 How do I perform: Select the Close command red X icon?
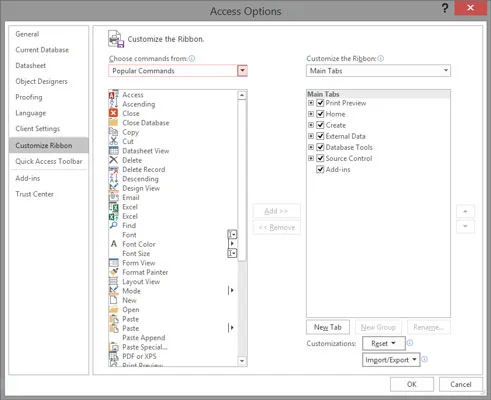pyautogui.click(x=113, y=113)
